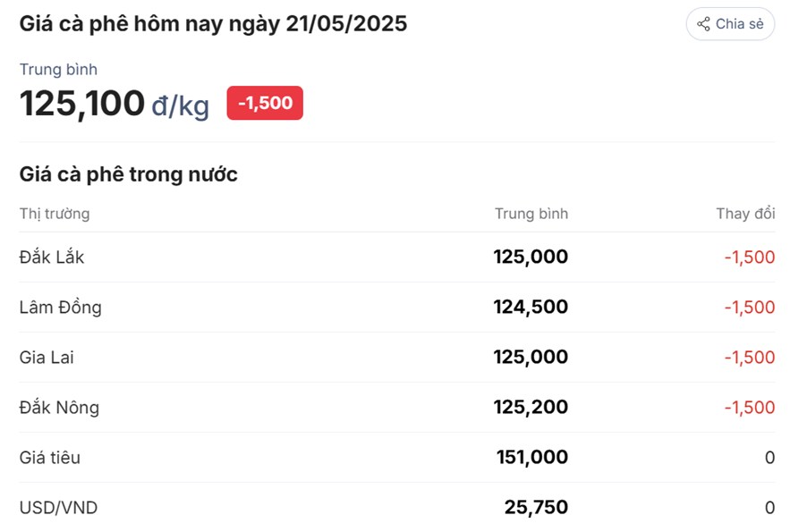Screen dimensions: 807x532
Task: Open the USD/VND exchange rate row
Action: pyautogui.click(x=57, y=507)
